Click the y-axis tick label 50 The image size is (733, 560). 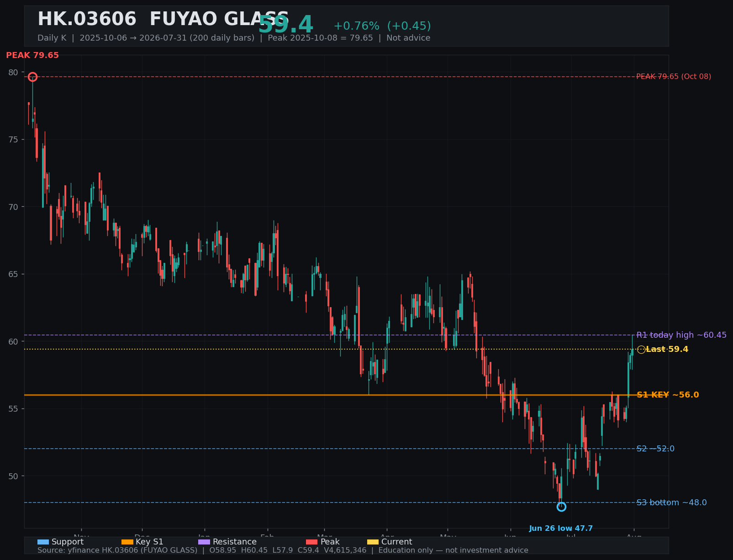pyautogui.click(x=13, y=476)
